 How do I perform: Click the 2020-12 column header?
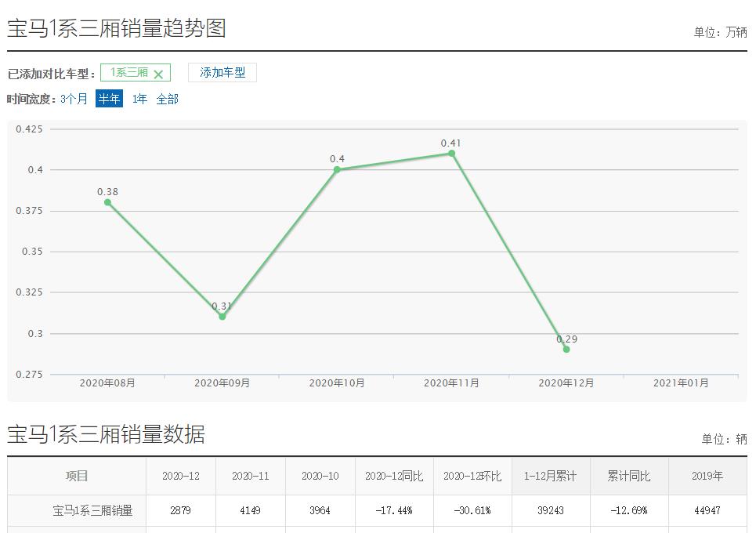pos(181,476)
